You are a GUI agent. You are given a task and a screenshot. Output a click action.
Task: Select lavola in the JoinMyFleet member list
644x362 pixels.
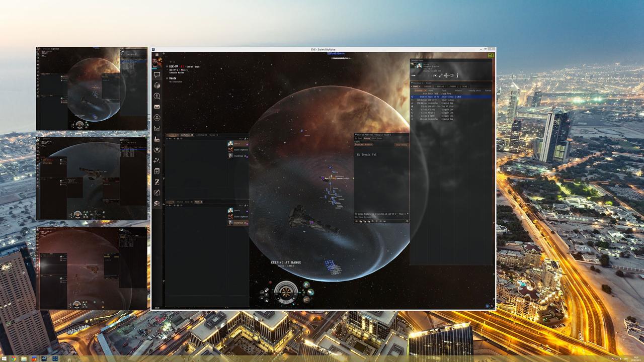[238, 143]
